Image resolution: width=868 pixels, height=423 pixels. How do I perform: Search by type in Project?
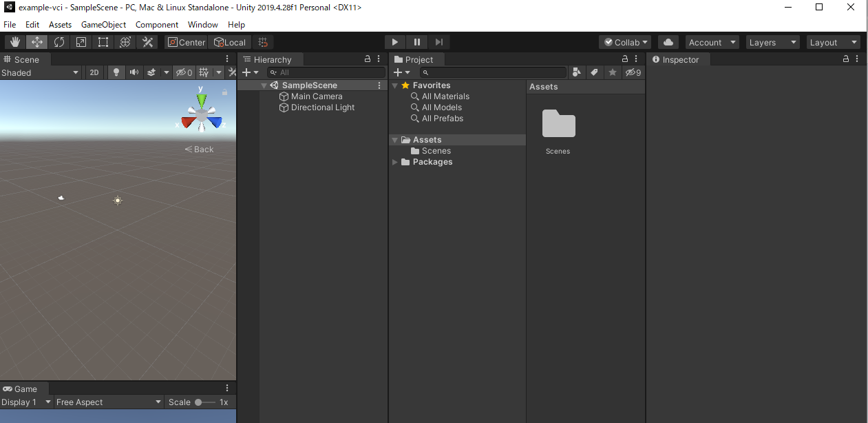(577, 72)
